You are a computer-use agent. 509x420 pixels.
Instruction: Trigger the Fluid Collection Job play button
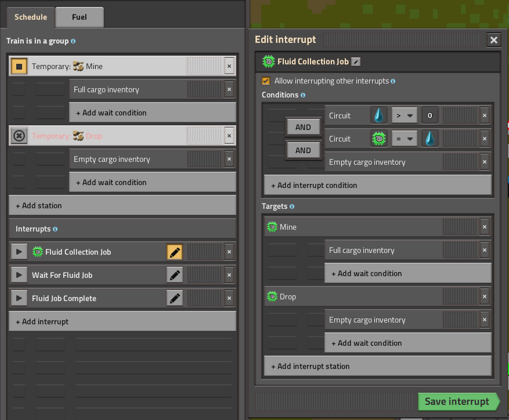click(19, 252)
